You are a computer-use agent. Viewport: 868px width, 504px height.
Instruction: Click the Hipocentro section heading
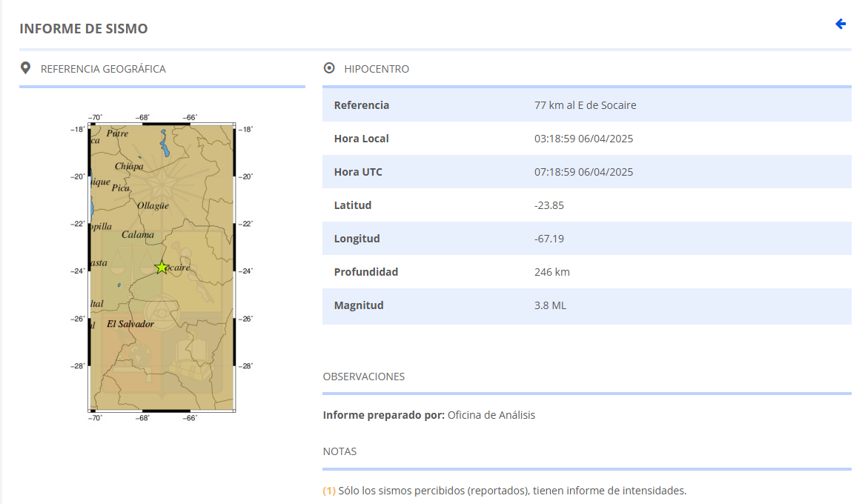pos(377,69)
